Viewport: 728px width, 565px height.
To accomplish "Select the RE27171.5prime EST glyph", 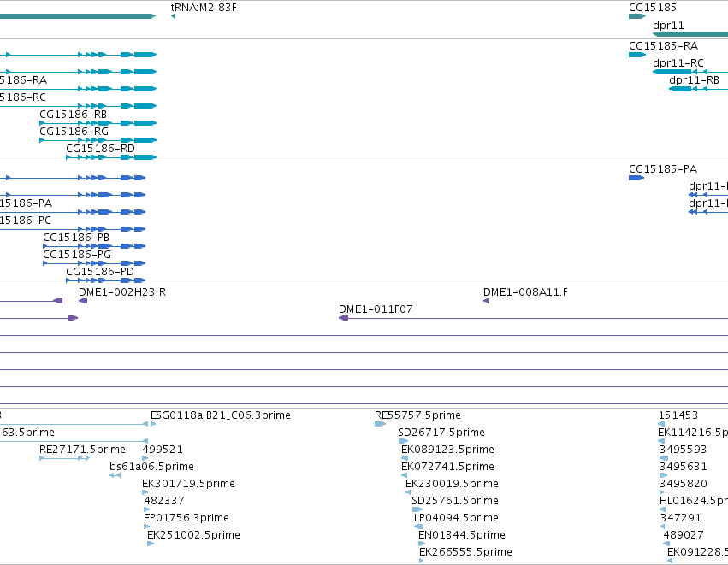I will [x=64, y=458].
